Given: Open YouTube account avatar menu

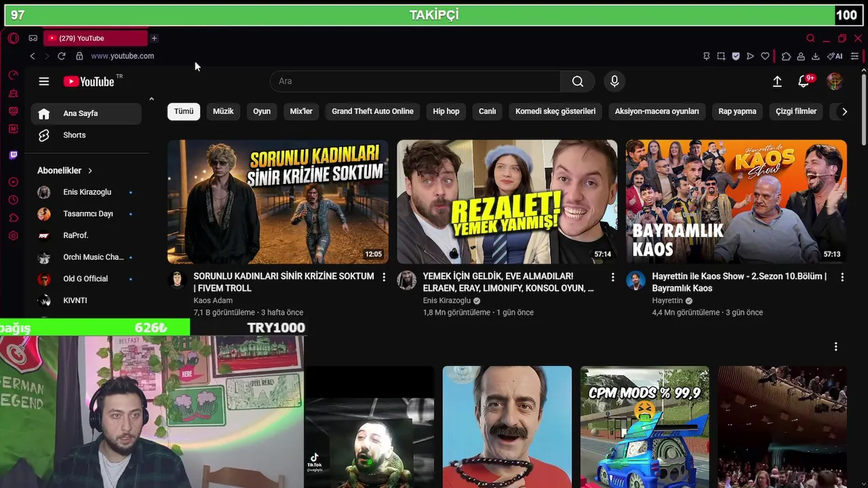Looking at the screenshot, I should point(835,81).
